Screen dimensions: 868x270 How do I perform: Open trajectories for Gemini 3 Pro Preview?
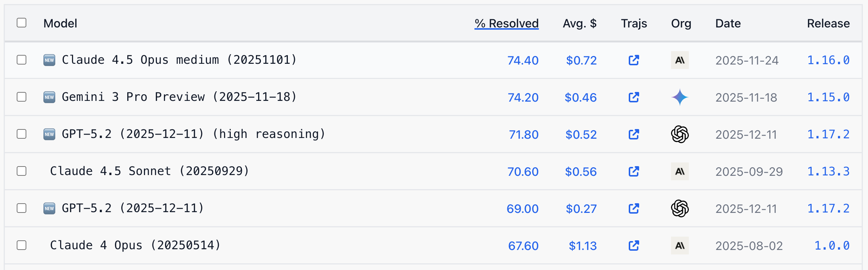coord(634,97)
